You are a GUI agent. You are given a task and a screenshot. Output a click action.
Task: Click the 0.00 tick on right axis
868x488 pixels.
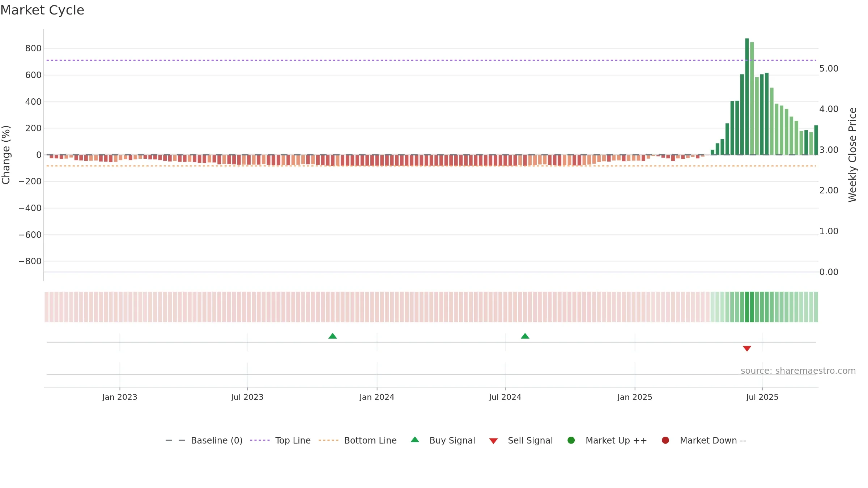(x=829, y=272)
